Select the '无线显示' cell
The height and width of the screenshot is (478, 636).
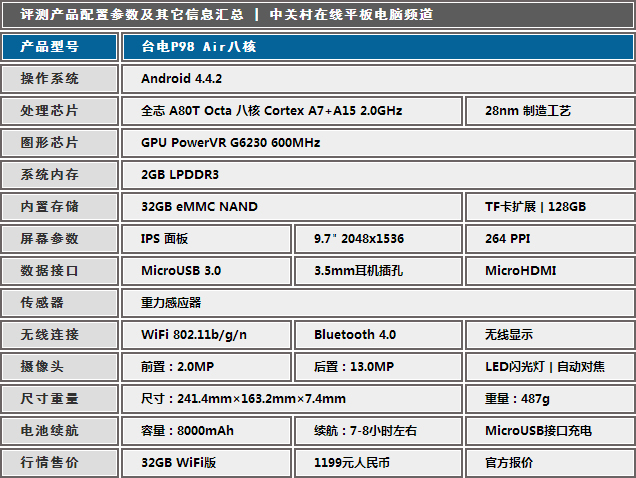pos(550,336)
